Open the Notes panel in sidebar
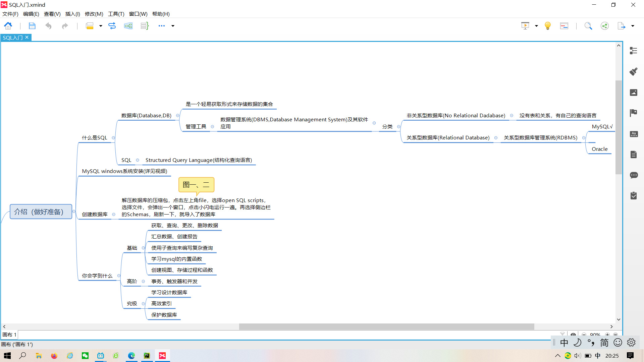This screenshot has height=362, width=644. 633,155
